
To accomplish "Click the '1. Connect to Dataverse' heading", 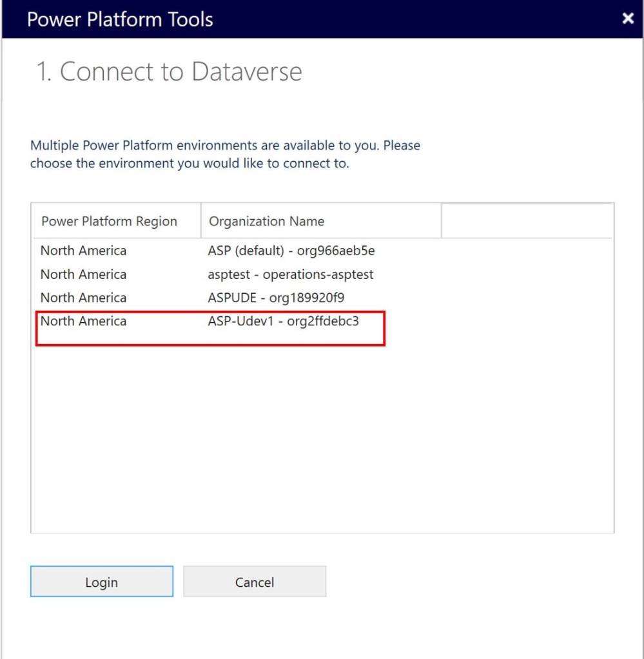I will point(169,72).
